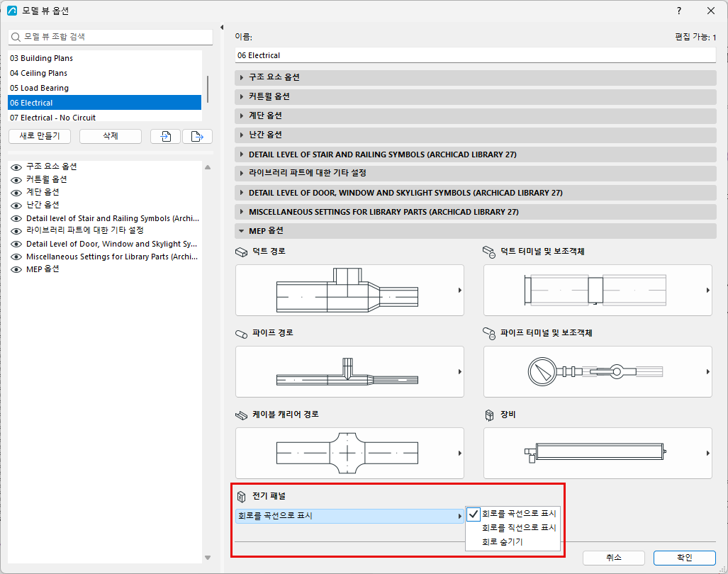This screenshot has width=728, height=574.
Task: Toggle the eye icon for 난간 옵션
Action: click(16, 206)
